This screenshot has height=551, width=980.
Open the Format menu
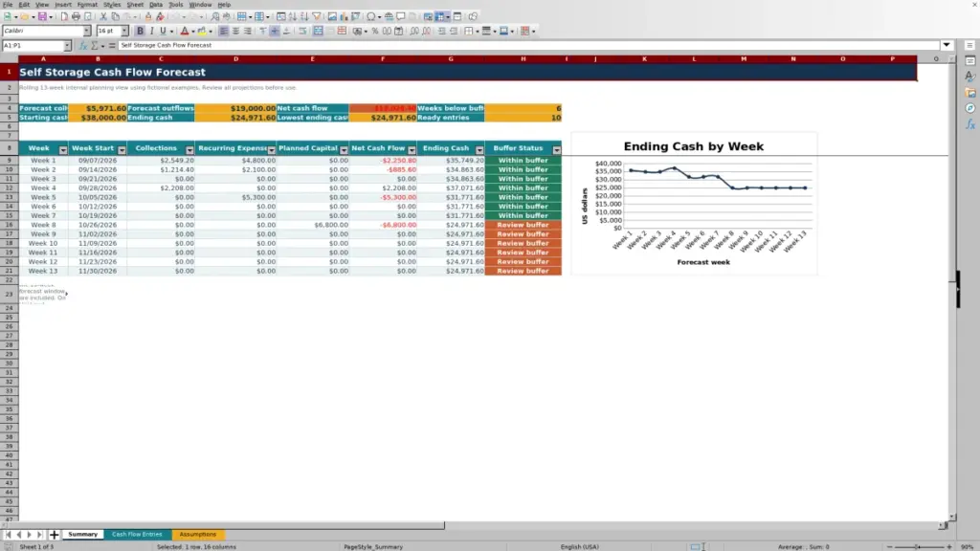click(87, 5)
